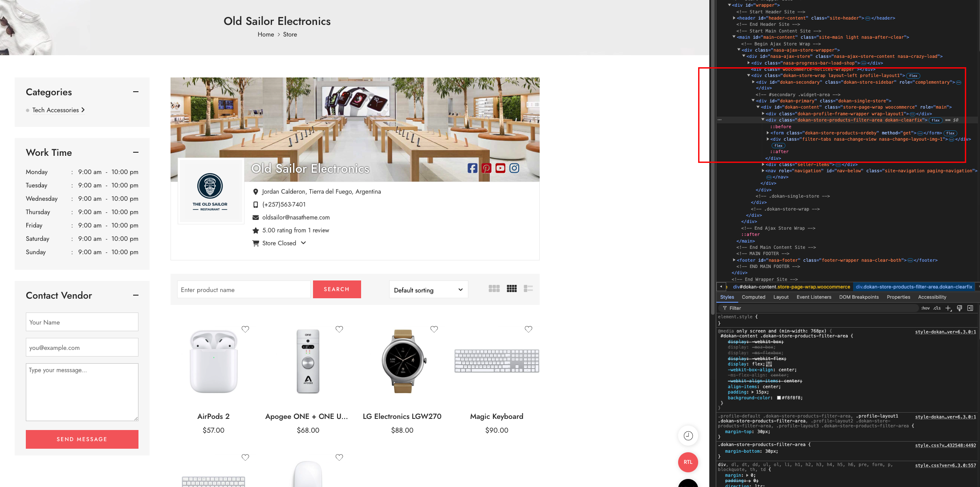Click the wishlist heart on LG Electronics LGW270

434,329
